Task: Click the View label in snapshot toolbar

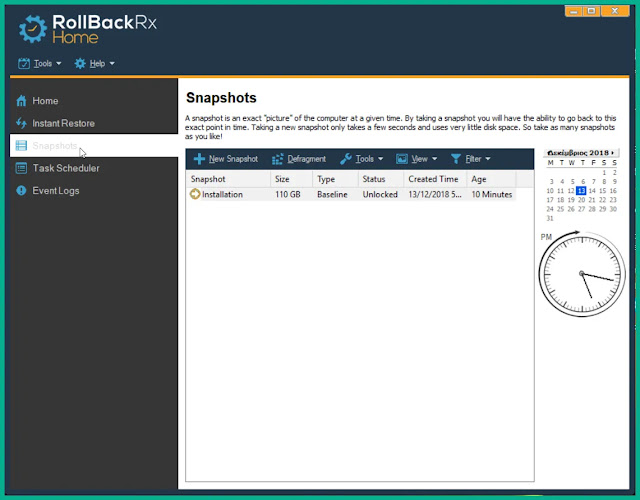Action: point(419,159)
